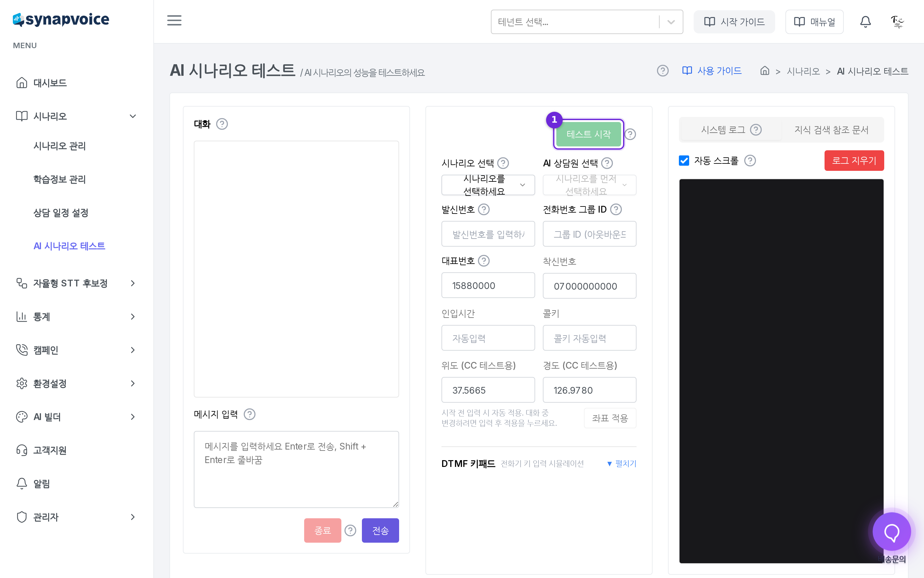Open the 테넌트 선택 dropdown
The height and width of the screenshot is (578, 924).
[586, 22]
